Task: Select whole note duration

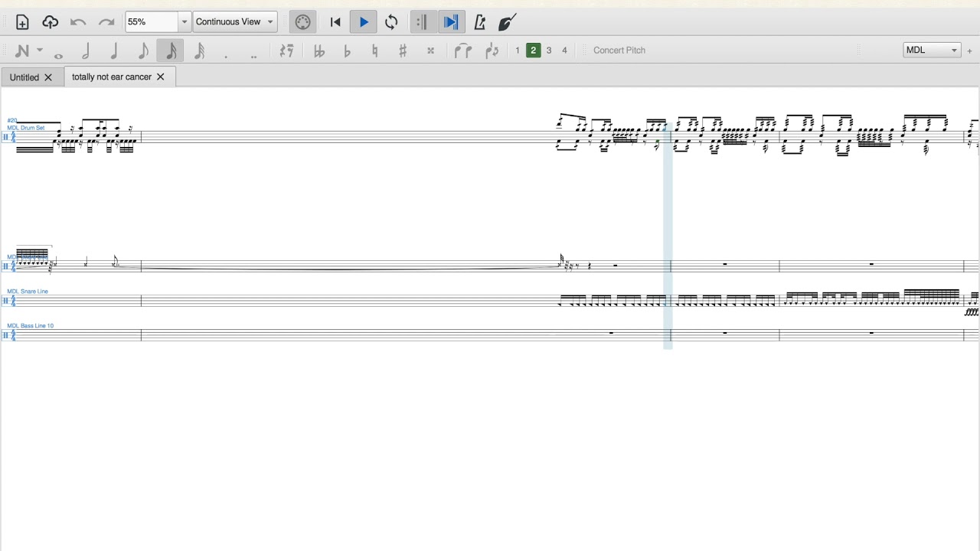Action: (x=58, y=54)
